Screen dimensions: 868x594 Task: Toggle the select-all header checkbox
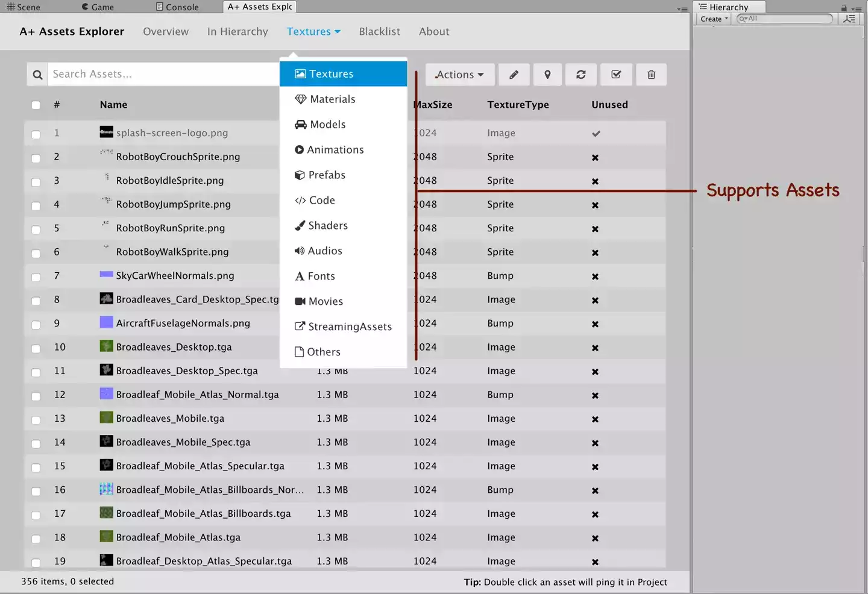click(x=36, y=105)
